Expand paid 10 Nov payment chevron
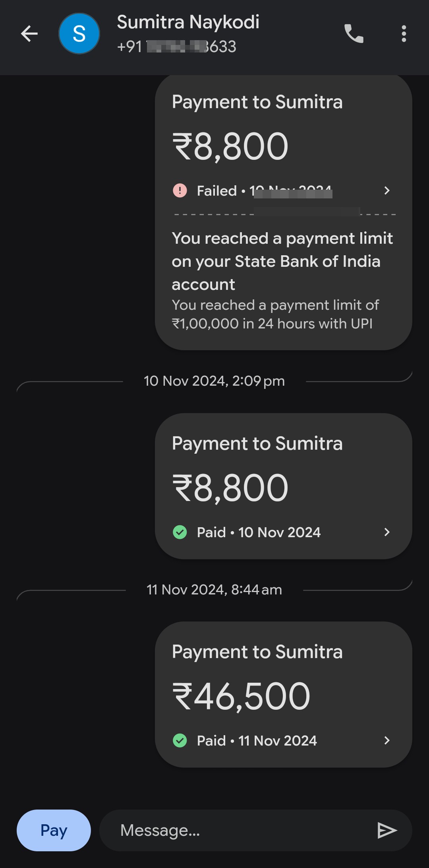 [x=387, y=532]
